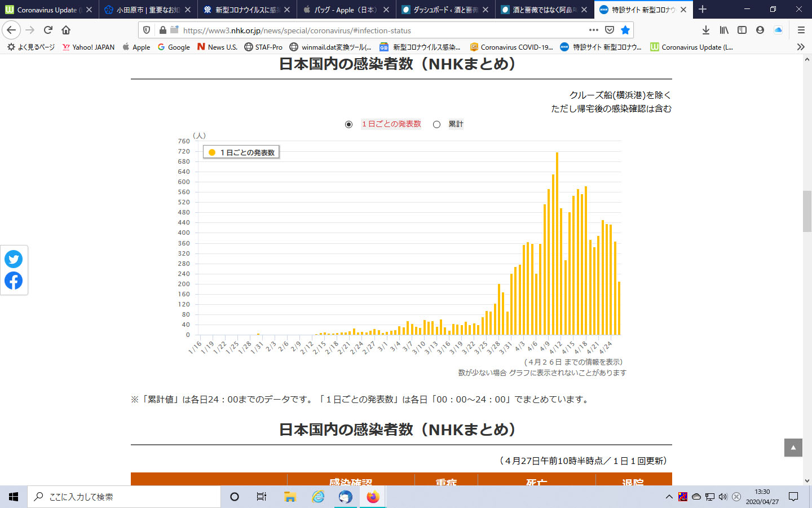812x508 pixels.
Task: Show hidden system tray icons
Action: pos(669,497)
